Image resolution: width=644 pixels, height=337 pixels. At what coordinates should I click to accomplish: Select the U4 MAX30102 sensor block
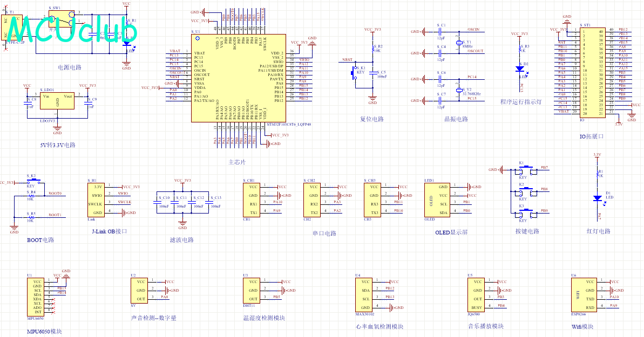(x=364, y=295)
